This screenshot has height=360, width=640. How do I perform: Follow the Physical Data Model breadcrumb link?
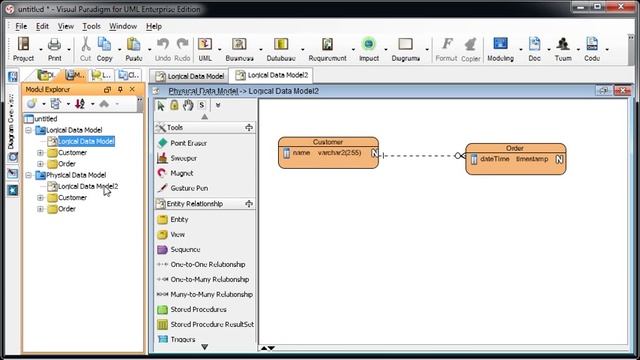click(203, 91)
